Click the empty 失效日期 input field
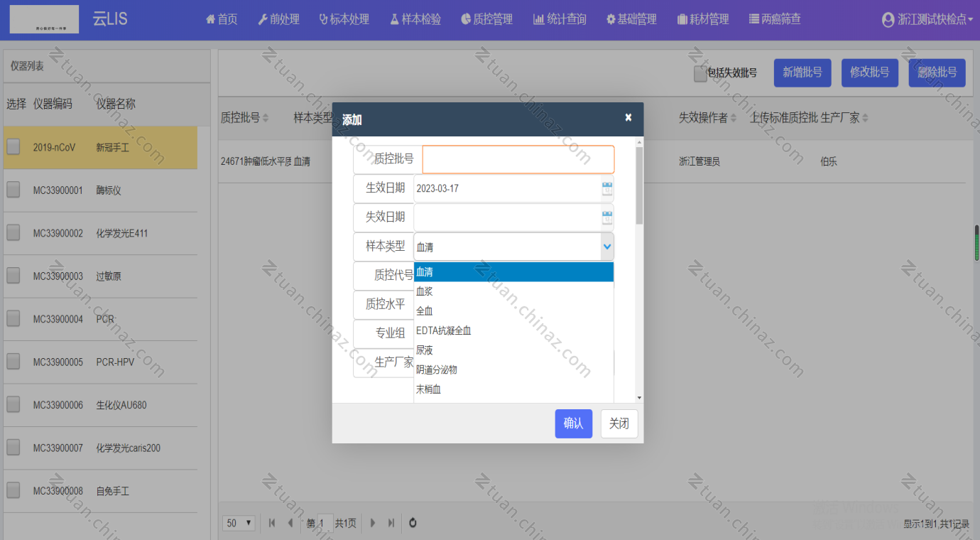 point(507,217)
